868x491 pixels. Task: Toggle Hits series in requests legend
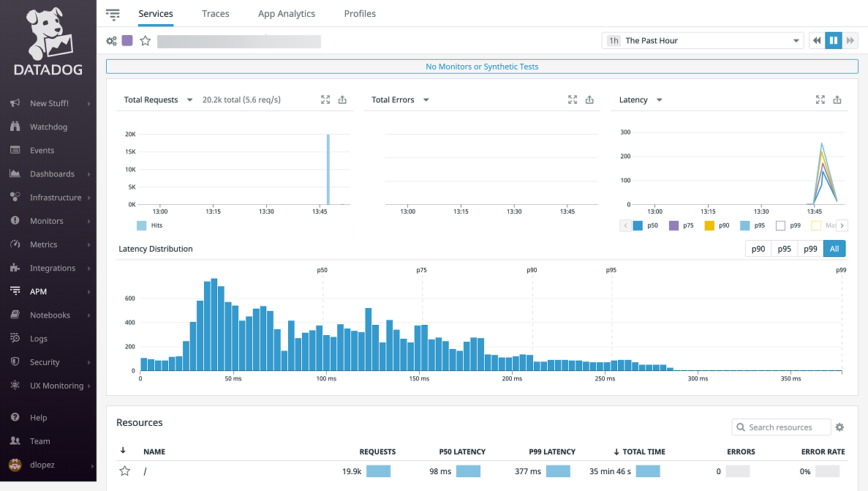coord(149,225)
